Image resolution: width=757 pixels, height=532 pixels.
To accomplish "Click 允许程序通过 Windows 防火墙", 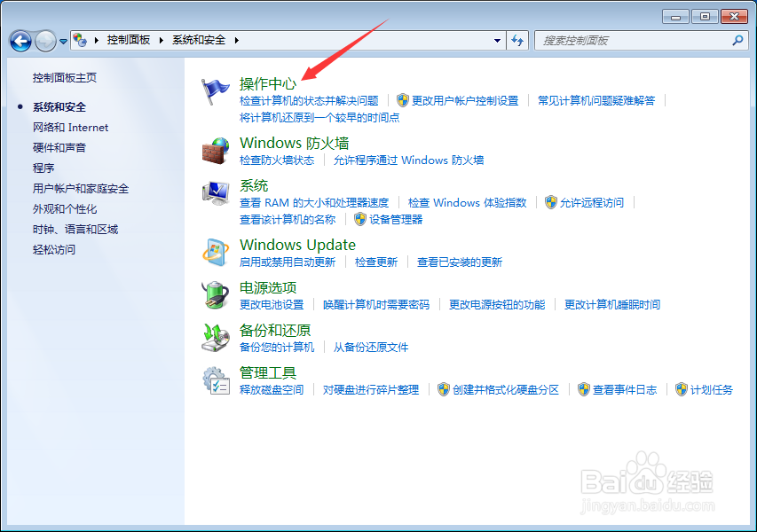I will tap(408, 160).
